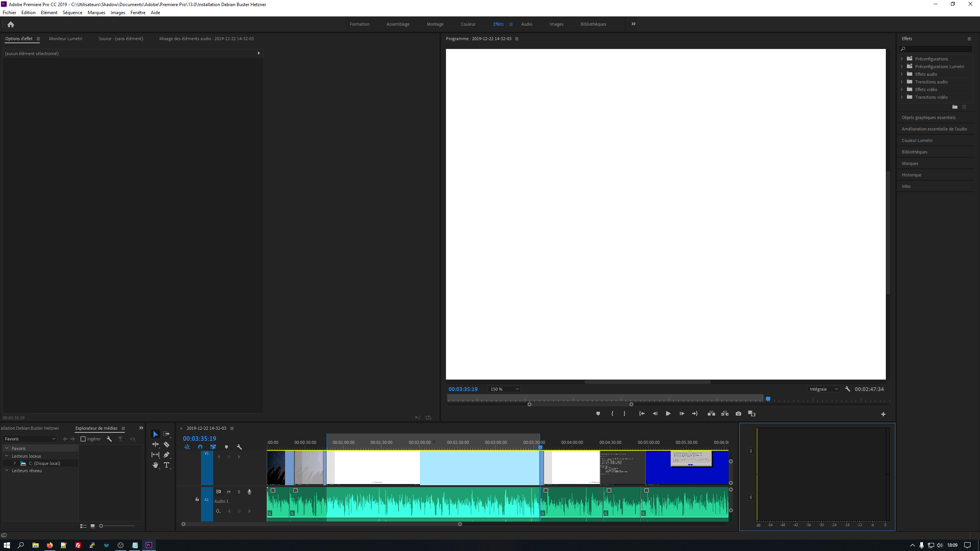Add a marker in the timeline header
Viewport: 980px width, 551px height.
click(226, 447)
